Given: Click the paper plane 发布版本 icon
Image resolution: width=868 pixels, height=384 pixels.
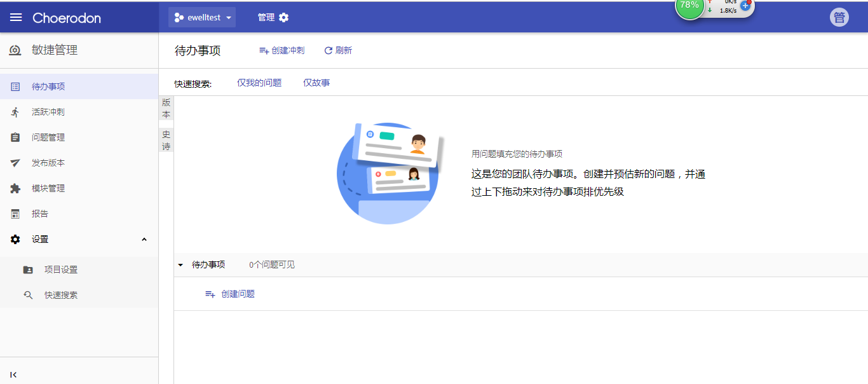Looking at the screenshot, I should 16,163.
